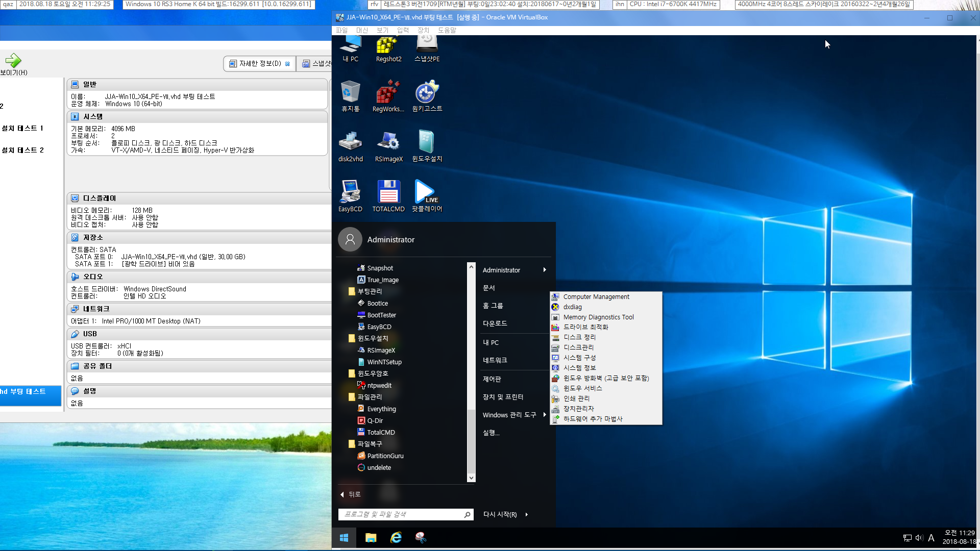Open True_Image in start menu list
Screen dimensions: 980x551
[378, 280]
